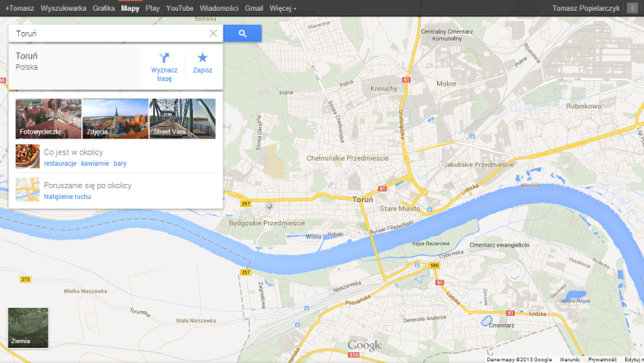Click the blue magnifier search button
The height and width of the screenshot is (363, 644).
pos(242,34)
